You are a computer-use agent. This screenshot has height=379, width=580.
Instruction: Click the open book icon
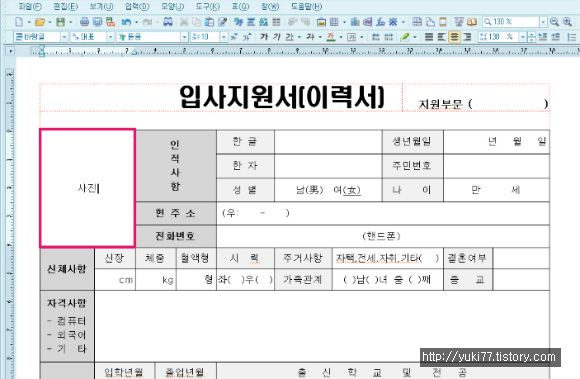click(x=472, y=22)
